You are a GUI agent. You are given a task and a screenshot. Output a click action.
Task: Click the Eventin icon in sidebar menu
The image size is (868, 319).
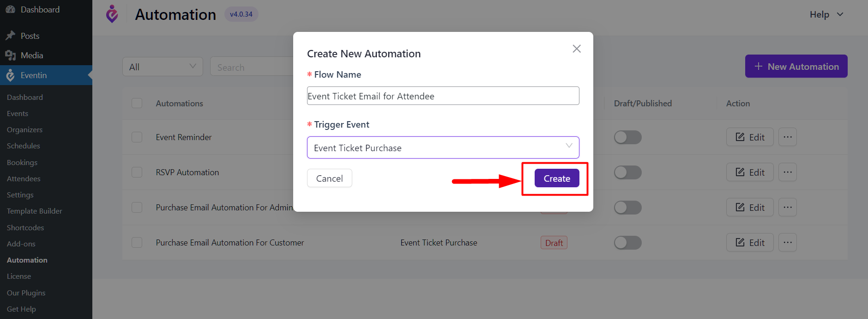[x=10, y=75]
